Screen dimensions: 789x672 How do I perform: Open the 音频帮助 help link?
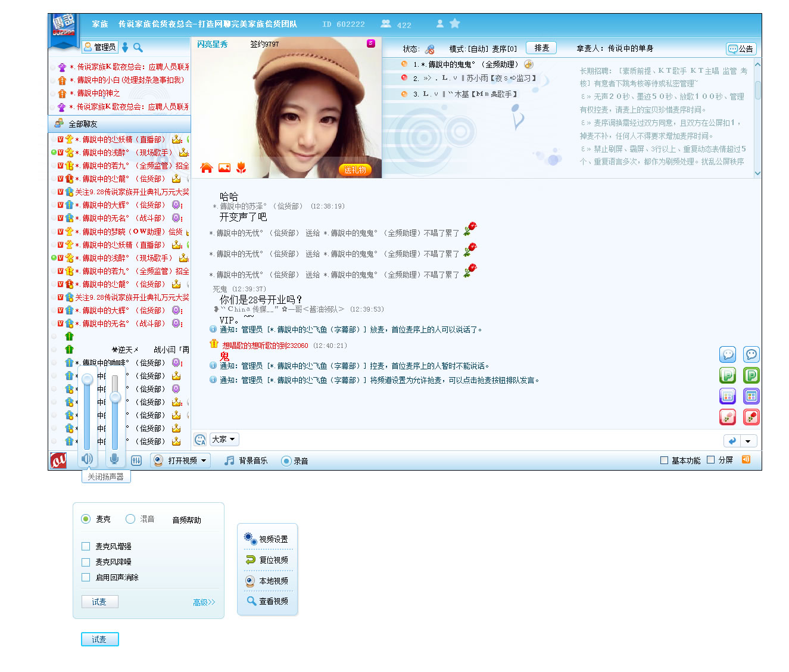(187, 520)
